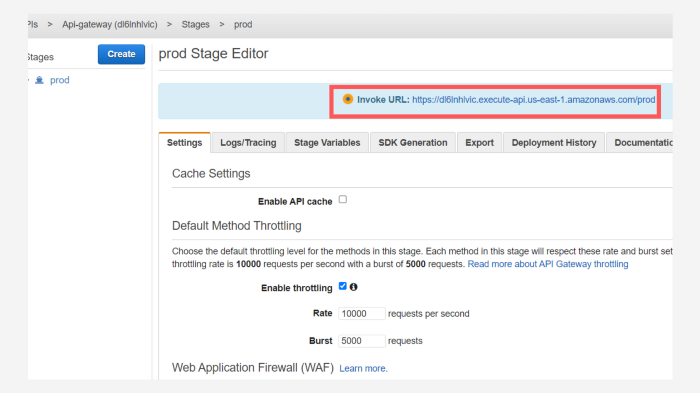Focus the Rate requests per second field
Screen dimensions: 700x393
click(362, 314)
